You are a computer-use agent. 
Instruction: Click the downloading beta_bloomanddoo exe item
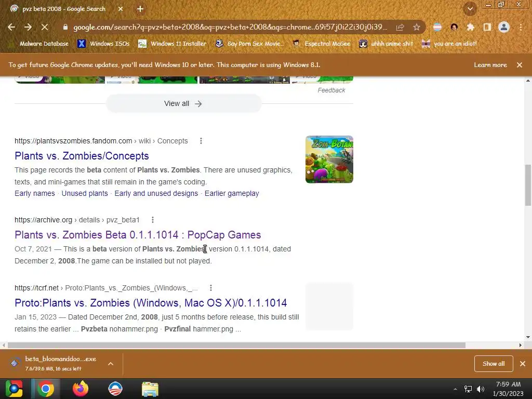54,363
